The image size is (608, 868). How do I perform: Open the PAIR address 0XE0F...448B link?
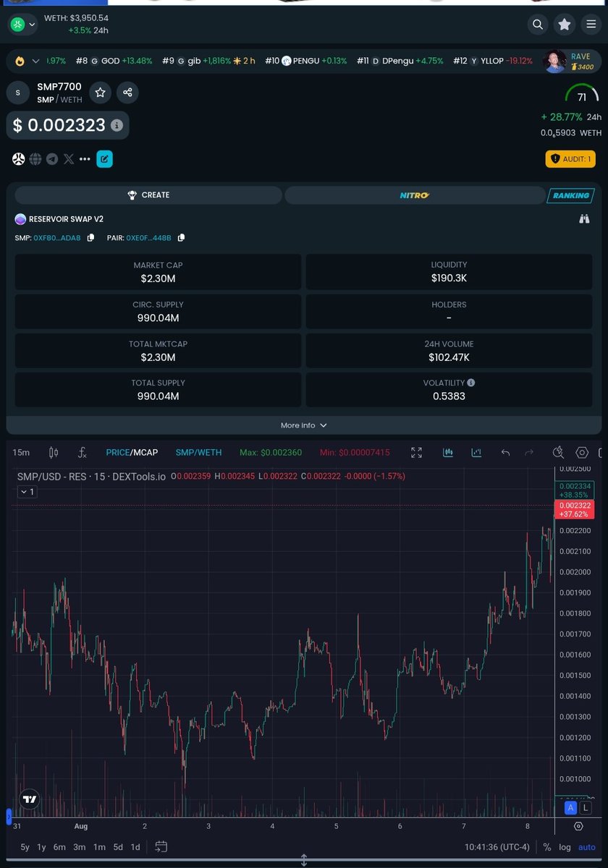(149, 238)
